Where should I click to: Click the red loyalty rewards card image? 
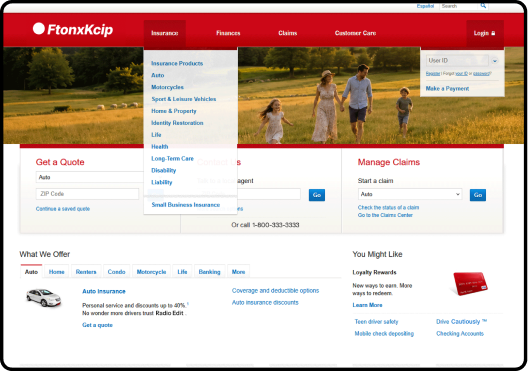pos(470,283)
